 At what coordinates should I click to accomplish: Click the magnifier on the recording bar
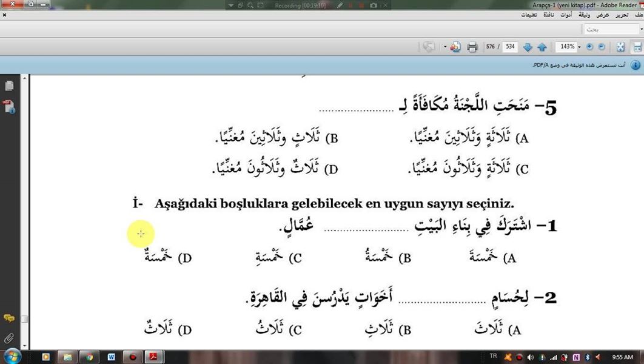pos(250,5)
